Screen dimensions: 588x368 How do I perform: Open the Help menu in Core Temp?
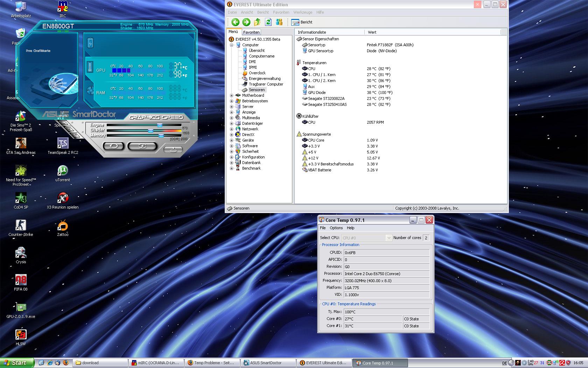[x=350, y=228]
